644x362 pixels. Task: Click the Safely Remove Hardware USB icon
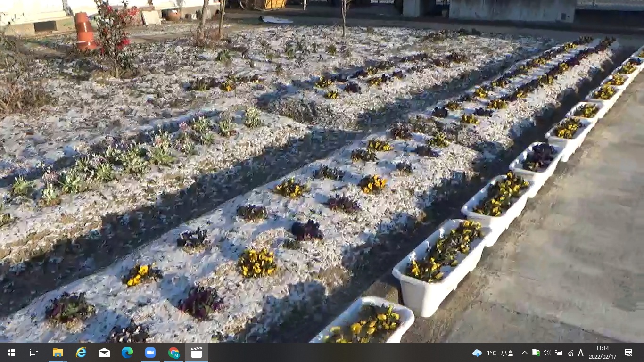click(x=536, y=353)
